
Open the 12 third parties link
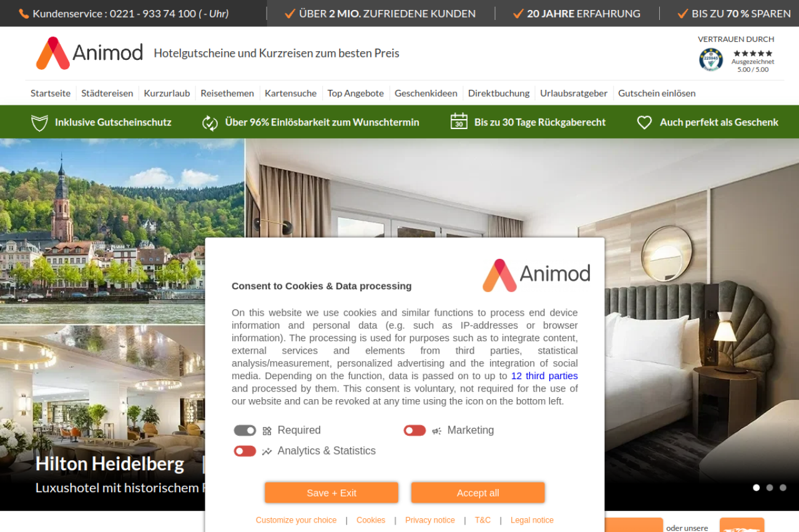pos(544,376)
